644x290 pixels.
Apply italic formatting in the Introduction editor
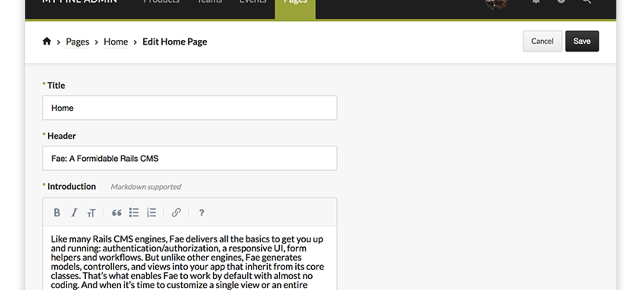tap(74, 213)
